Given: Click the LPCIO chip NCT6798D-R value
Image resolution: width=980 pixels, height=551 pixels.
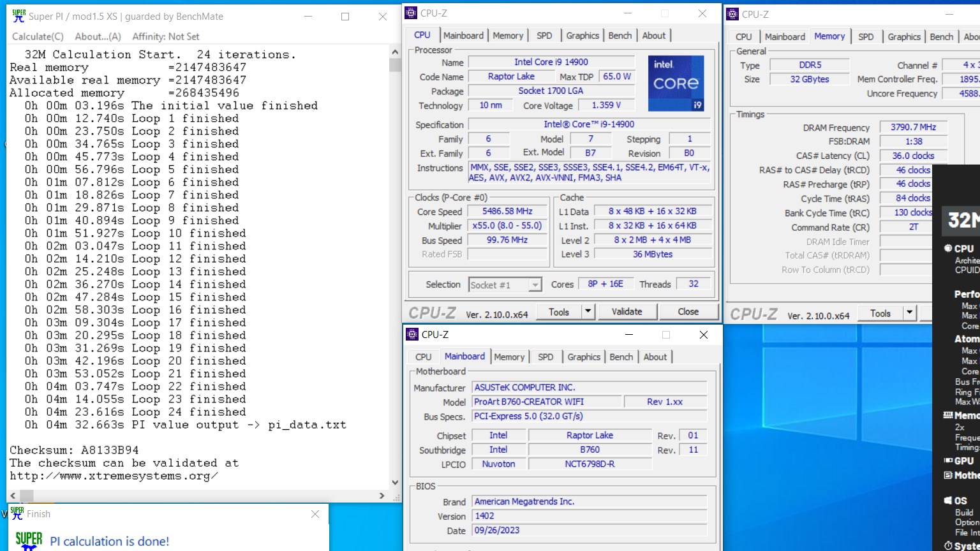Looking at the screenshot, I should [590, 464].
